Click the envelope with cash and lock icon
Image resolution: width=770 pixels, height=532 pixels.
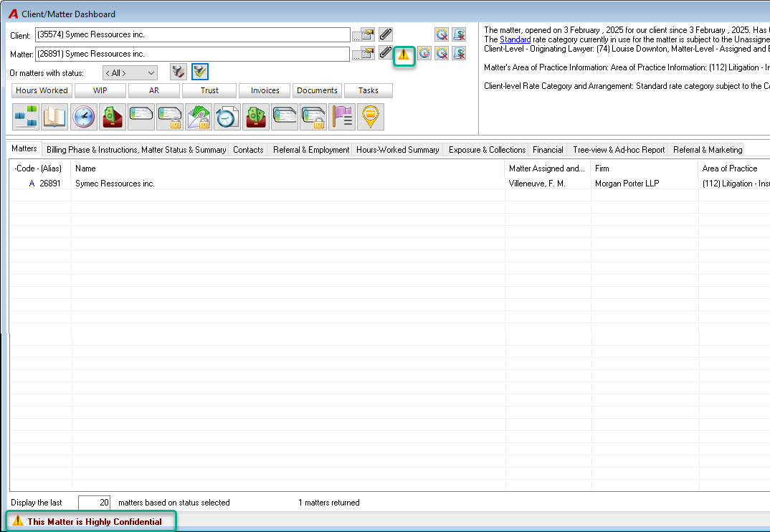pyautogui.click(x=199, y=116)
